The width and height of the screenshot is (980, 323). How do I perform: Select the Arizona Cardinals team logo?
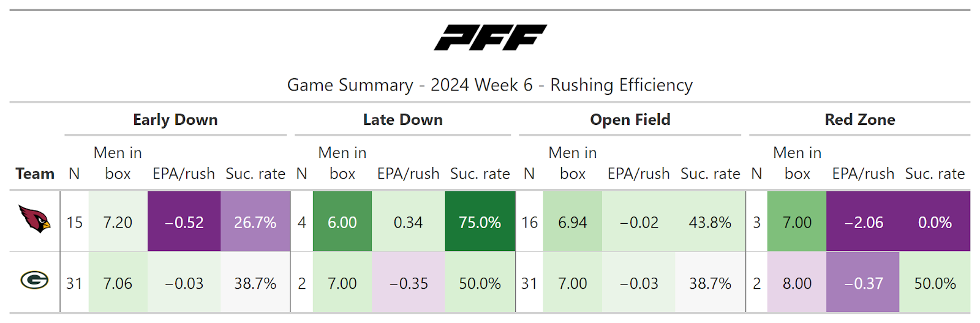[34, 219]
